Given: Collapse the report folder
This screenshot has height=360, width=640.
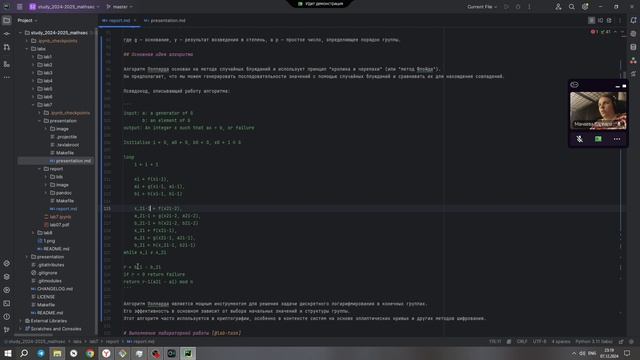Looking at the screenshot, I should [x=40, y=169].
